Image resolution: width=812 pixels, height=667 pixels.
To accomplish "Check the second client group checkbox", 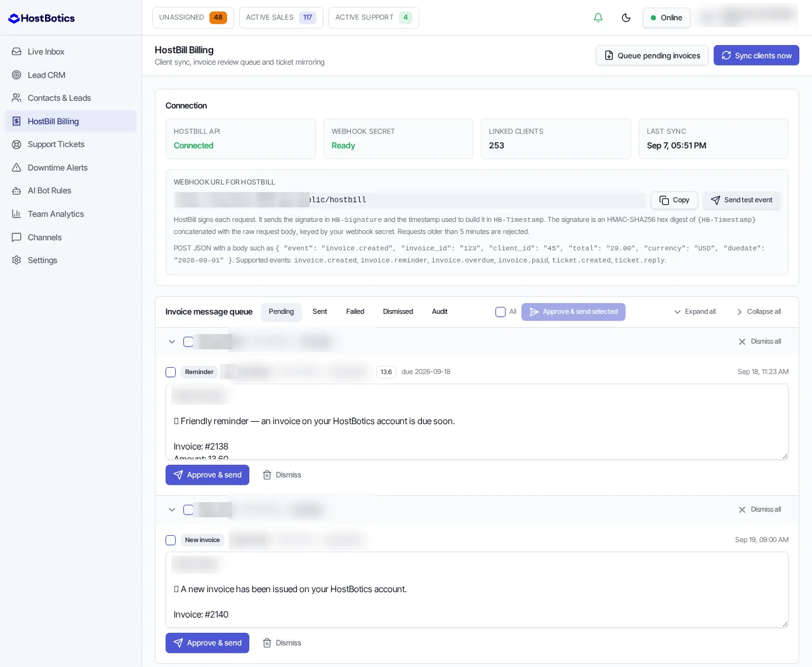I will [188, 510].
